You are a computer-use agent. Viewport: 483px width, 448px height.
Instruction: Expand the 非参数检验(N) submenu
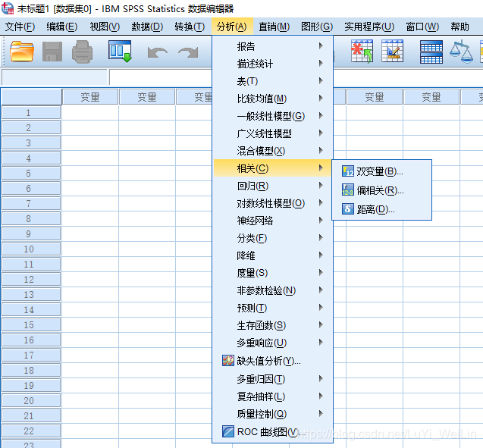(273, 290)
